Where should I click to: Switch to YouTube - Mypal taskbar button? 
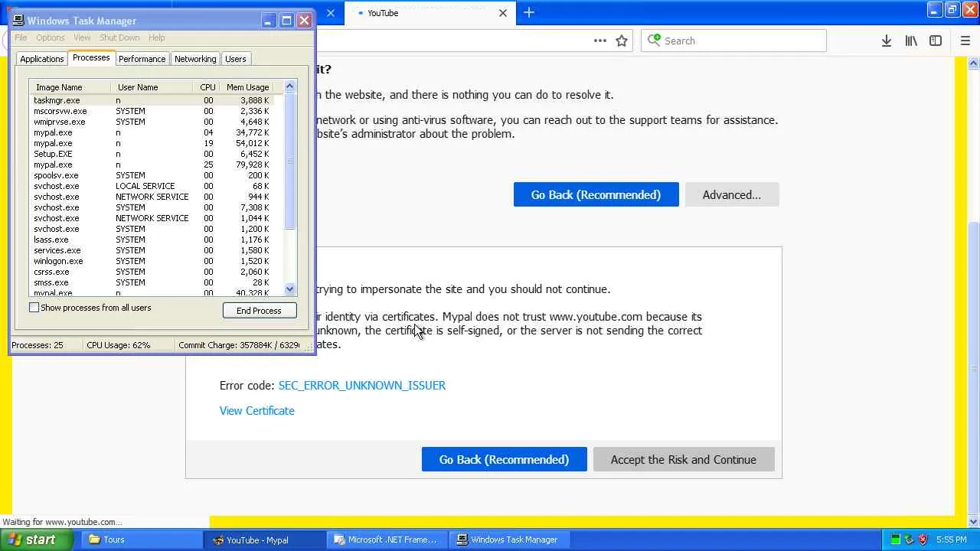pyautogui.click(x=266, y=540)
